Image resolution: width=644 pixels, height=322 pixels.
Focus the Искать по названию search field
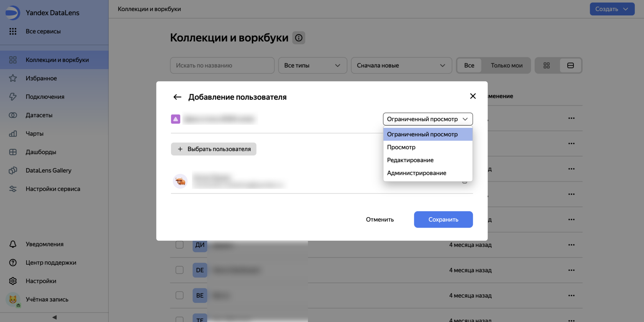click(222, 65)
